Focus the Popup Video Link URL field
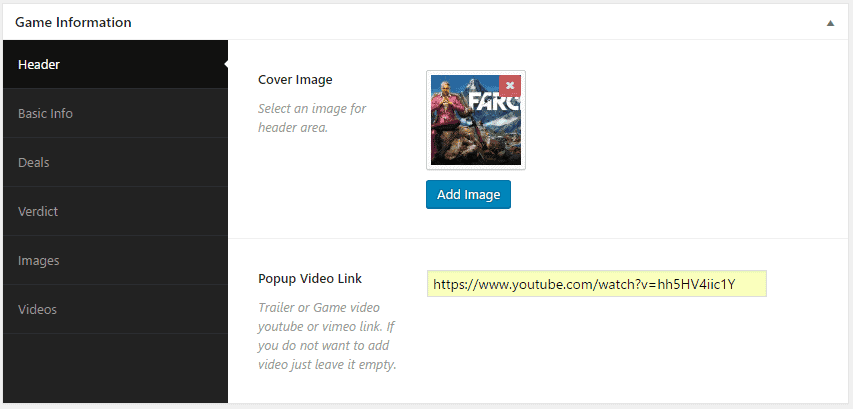Viewport: 853px width, 409px height. point(596,285)
